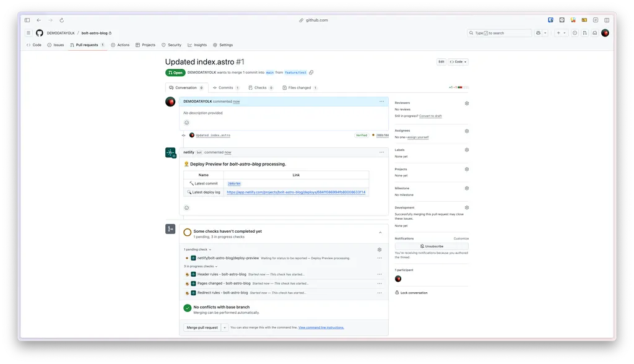Viewport: 634px width, 364px height.
Task: Add reaction to netlify bot comment
Action: click(x=186, y=207)
